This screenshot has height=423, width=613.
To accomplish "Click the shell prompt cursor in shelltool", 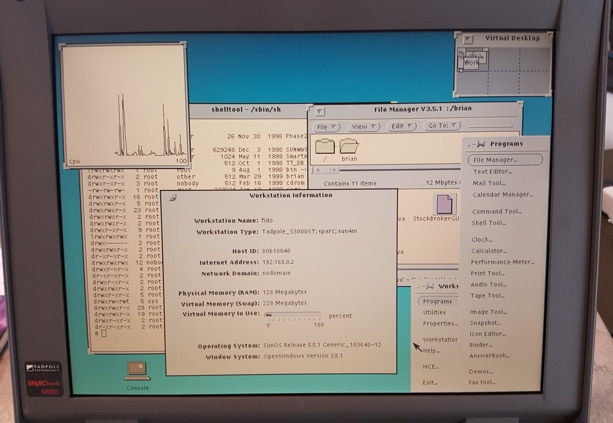I will 104,333.
